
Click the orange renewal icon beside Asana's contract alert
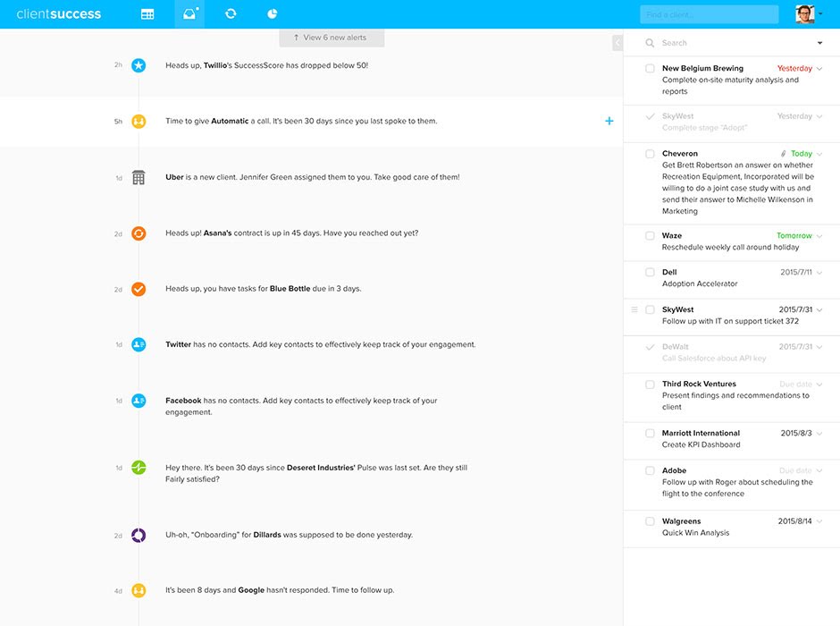(x=139, y=233)
